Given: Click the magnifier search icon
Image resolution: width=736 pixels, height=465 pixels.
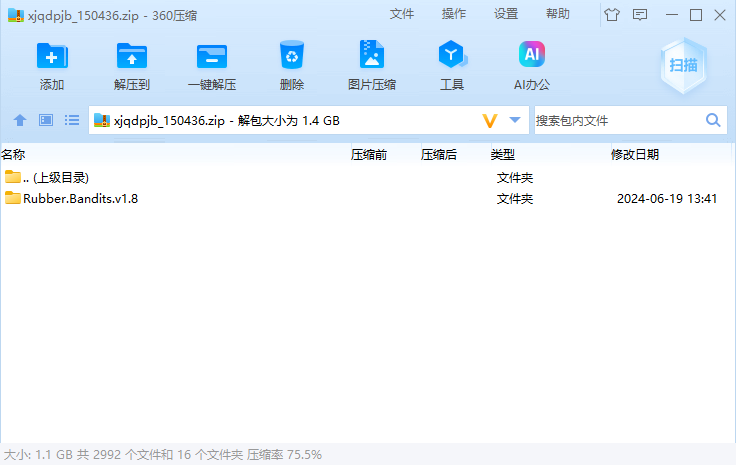Looking at the screenshot, I should click(713, 120).
